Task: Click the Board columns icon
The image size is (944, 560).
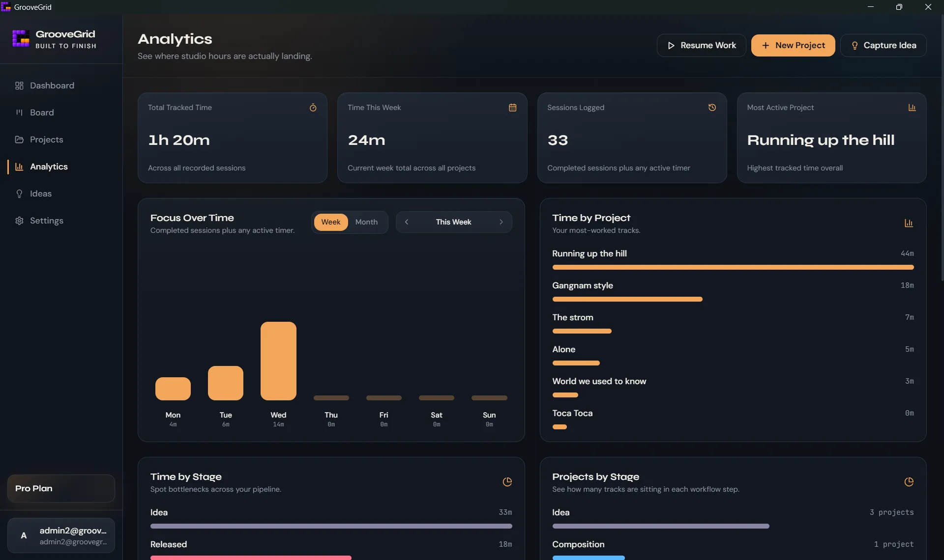Action: coord(19,112)
